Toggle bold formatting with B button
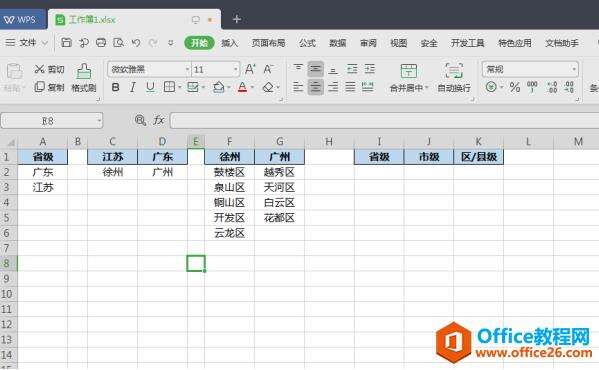 (115, 87)
